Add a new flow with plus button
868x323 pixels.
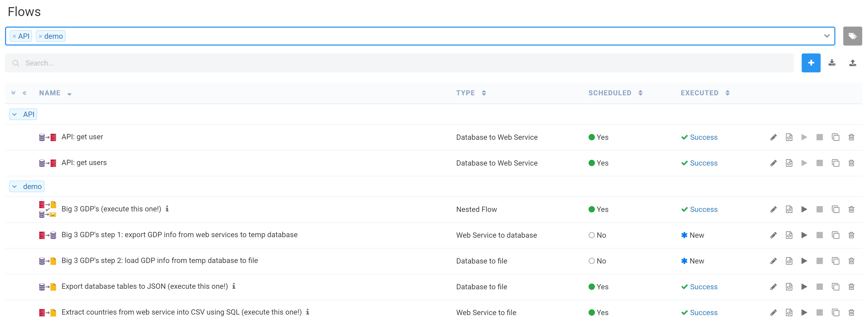tap(811, 63)
